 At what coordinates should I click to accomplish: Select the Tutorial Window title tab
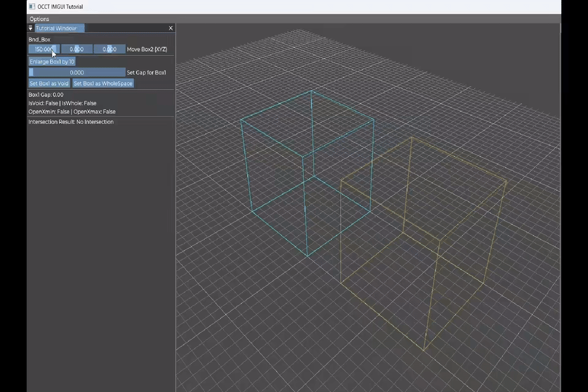[x=60, y=28]
